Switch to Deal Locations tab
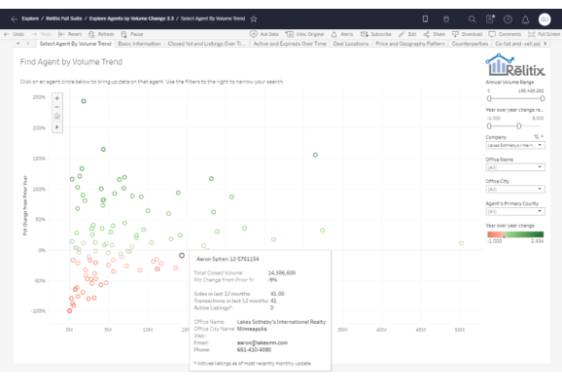 [x=351, y=44]
